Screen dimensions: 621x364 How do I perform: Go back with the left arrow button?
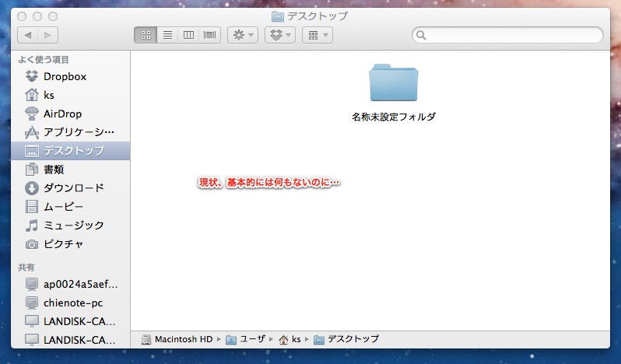pos(28,35)
